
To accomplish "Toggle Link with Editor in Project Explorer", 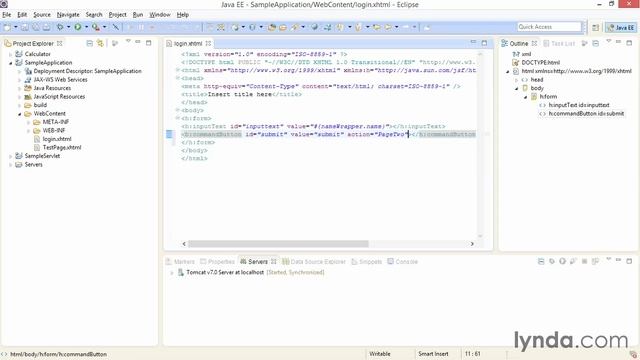I will point(100,43).
